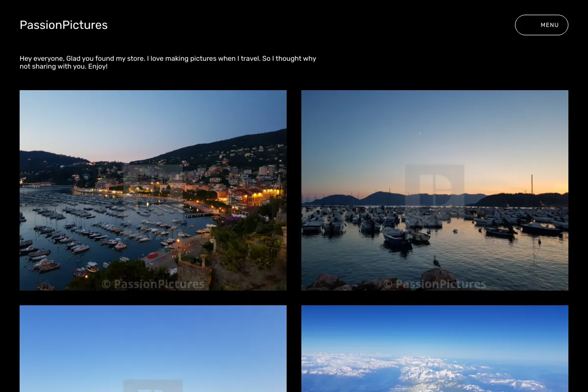Click the welcome text starting 'Hey everyone'
The height and width of the screenshot is (392, 588).
point(168,62)
